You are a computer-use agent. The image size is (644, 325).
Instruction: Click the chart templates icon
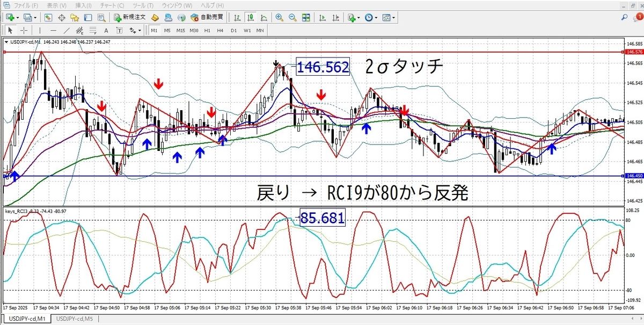coord(386,17)
